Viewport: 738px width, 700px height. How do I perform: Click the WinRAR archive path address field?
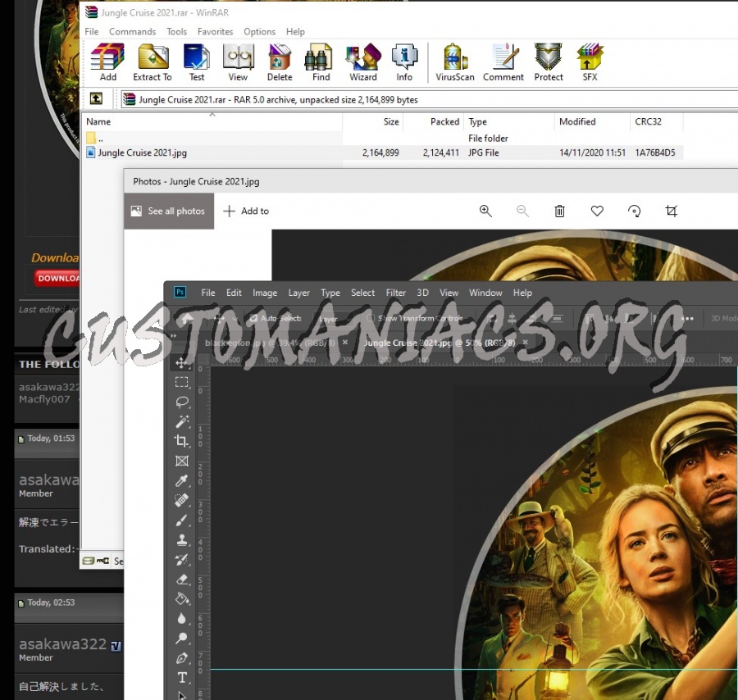[429, 99]
